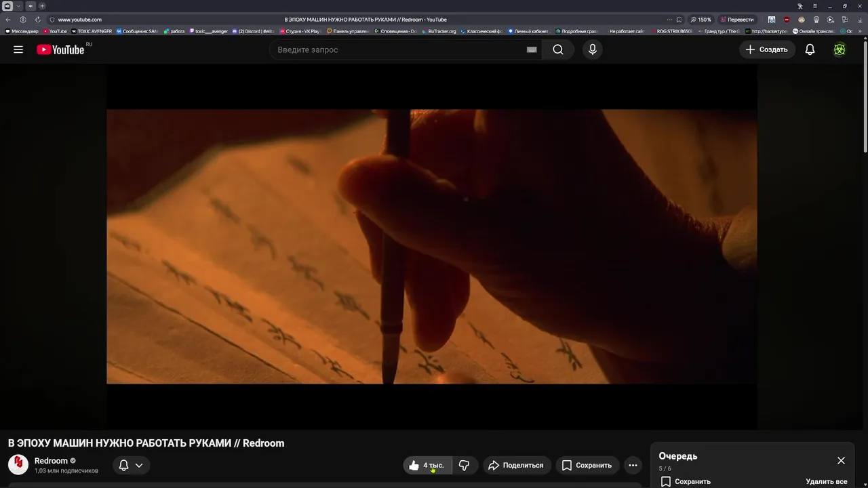Go back with browser back arrow
Screen dimensions: 868x488
[x=8, y=20]
